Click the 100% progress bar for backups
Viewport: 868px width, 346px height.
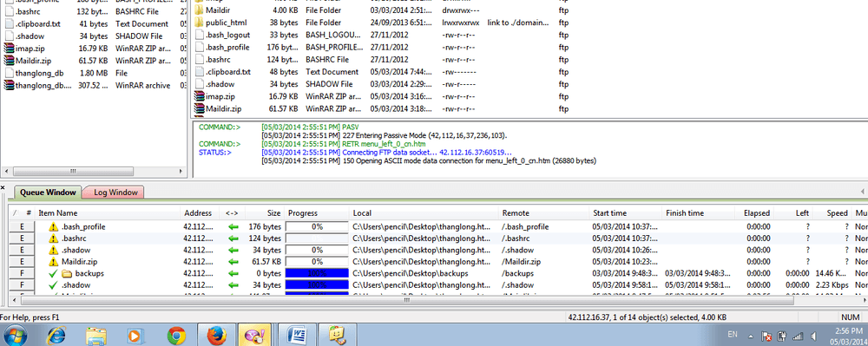click(317, 274)
